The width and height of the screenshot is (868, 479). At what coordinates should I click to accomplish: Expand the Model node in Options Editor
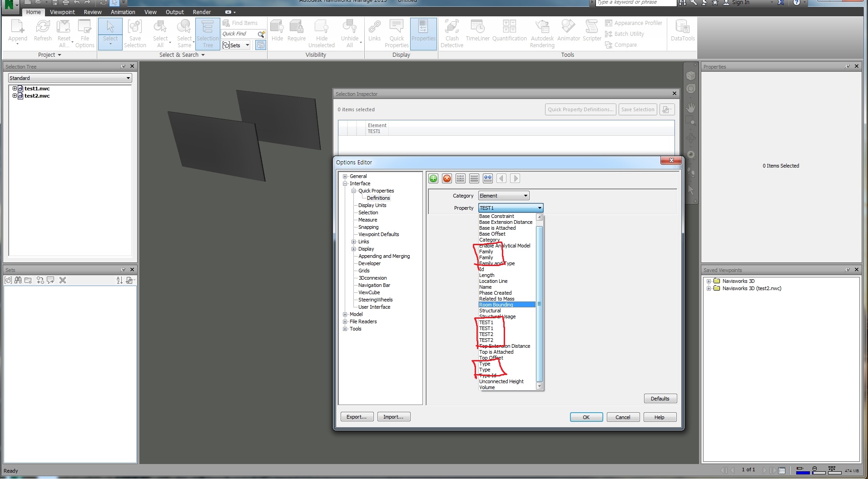click(345, 314)
